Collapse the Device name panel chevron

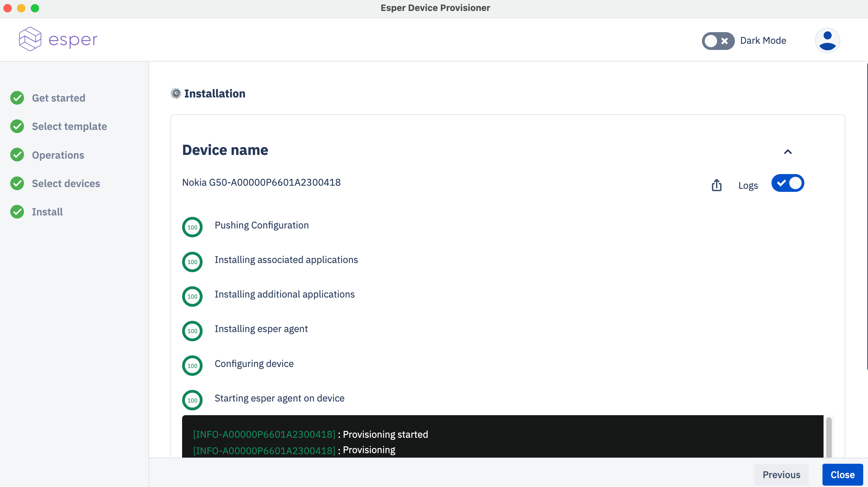point(788,152)
